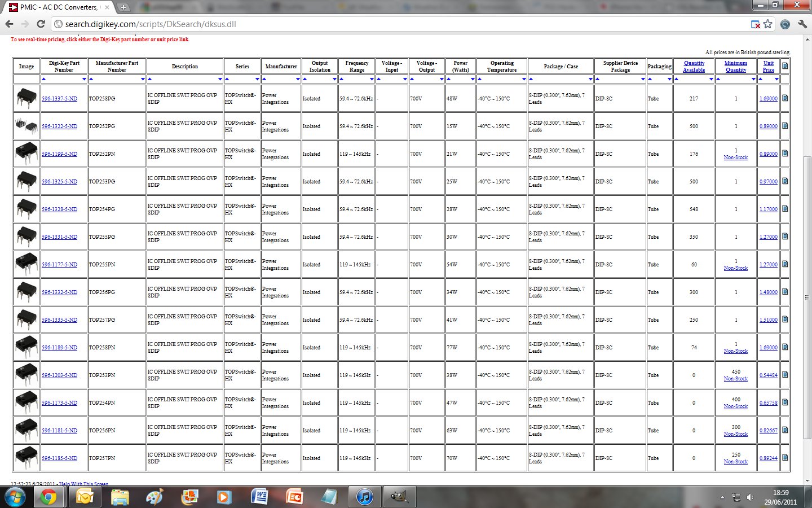The height and width of the screenshot is (508, 812).
Task: Click the product image for TOP258PN
Action: coord(27,347)
